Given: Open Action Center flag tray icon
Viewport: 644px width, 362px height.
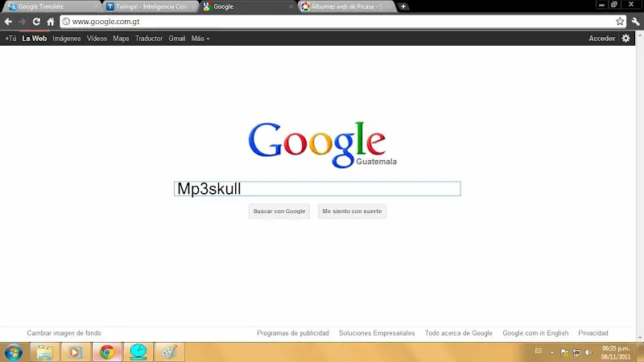Looking at the screenshot, I should coord(564,352).
